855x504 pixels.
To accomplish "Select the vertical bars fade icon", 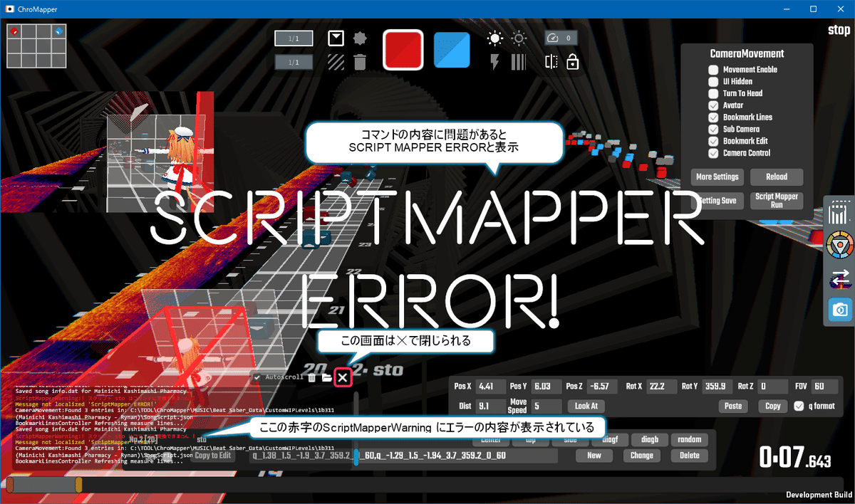I will coord(519,62).
